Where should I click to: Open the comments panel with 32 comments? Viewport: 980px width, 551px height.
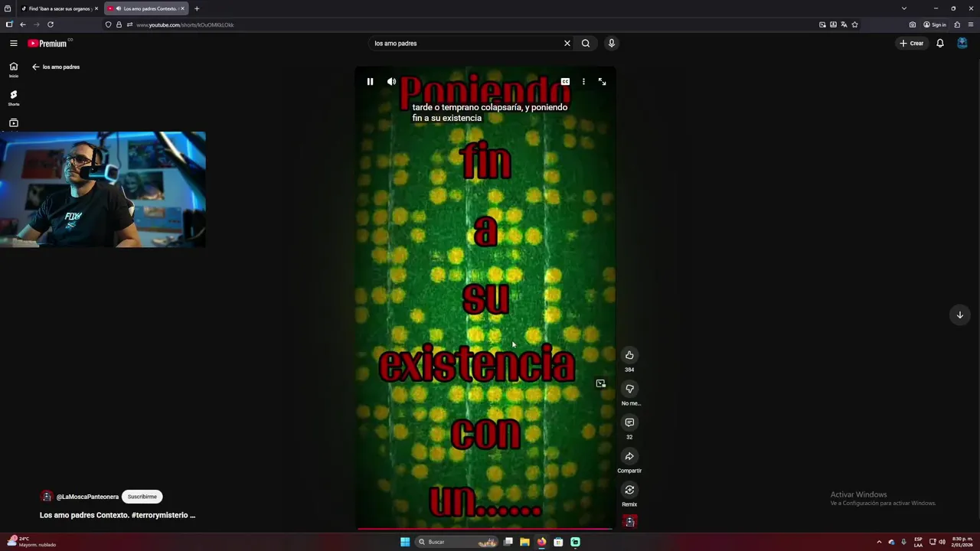coord(629,422)
